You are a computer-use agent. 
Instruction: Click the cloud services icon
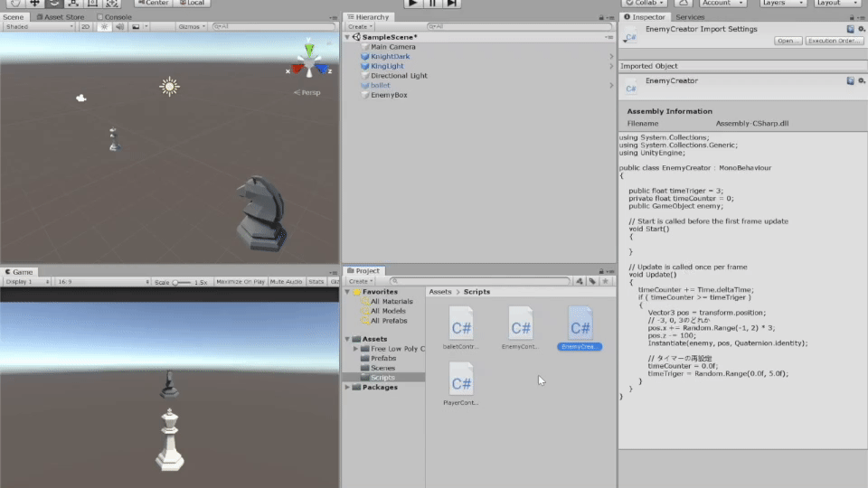tap(684, 3)
